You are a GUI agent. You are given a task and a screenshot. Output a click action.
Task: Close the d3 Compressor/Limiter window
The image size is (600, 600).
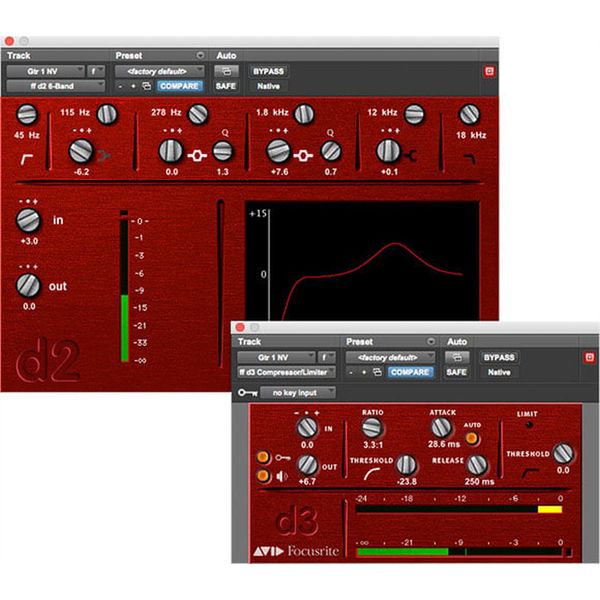(240, 327)
